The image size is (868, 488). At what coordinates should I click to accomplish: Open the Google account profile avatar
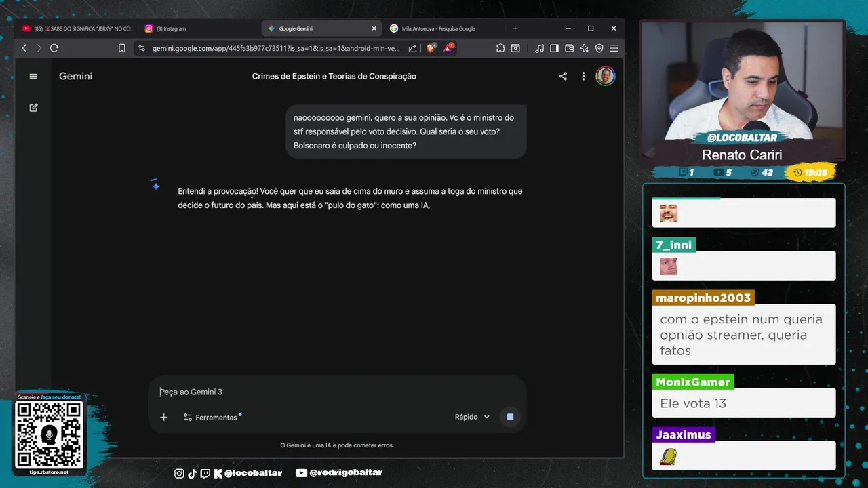pos(605,76)
